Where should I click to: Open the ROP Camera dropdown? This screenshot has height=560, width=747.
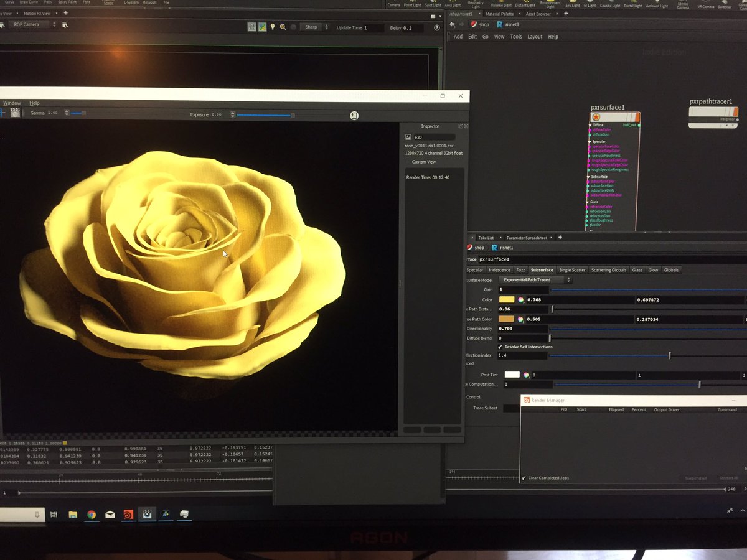tap(32, 24)
